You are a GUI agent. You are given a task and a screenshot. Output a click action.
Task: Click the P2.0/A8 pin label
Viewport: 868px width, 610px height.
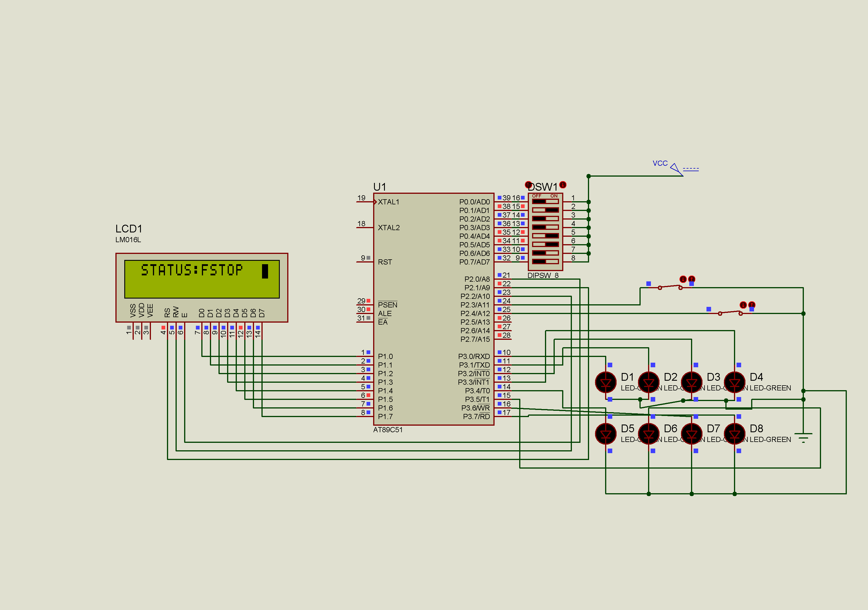(477, 279)
